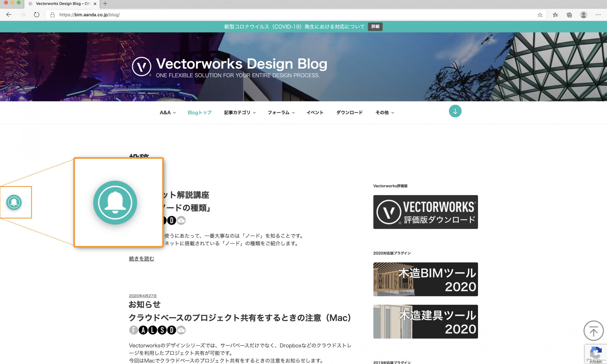View site security lock info
The height and width of the screenshot is (364, 607).
[x=52, y=15]
